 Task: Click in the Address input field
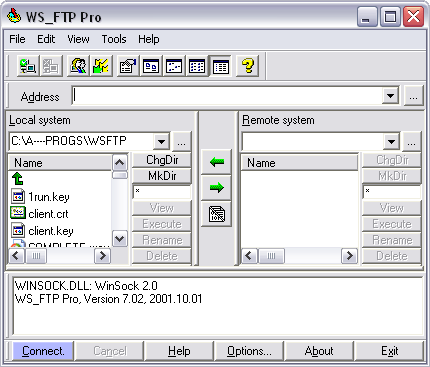click(x=228, y=96)
